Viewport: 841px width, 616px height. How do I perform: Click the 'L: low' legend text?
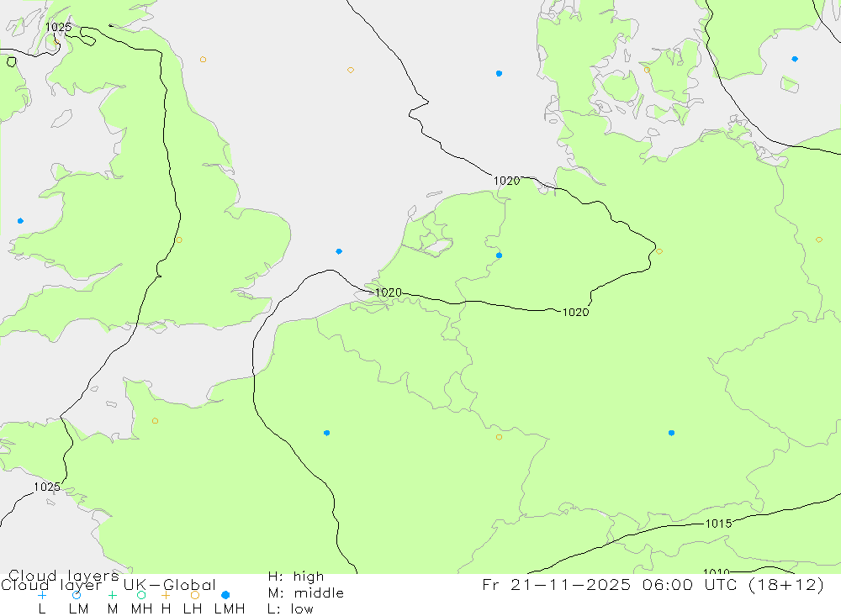click(x=290, y=609)
